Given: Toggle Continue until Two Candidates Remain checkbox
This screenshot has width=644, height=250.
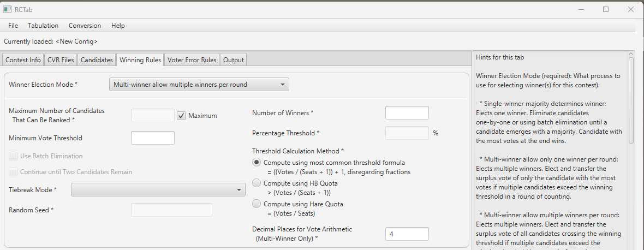Looking at the screenshot, I should (x=13, y=171).
